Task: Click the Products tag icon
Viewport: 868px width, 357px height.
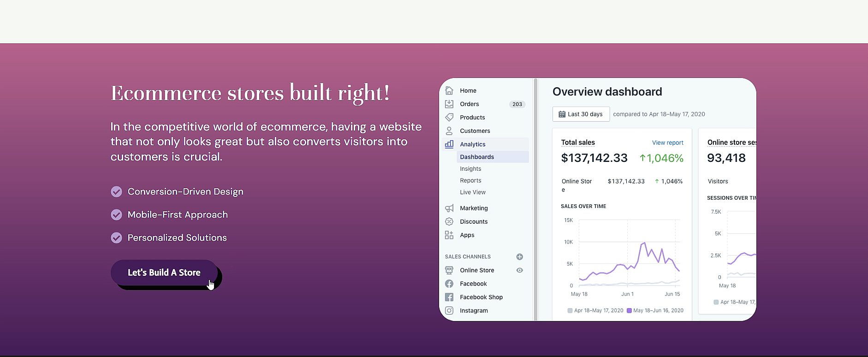Action: 449,118
